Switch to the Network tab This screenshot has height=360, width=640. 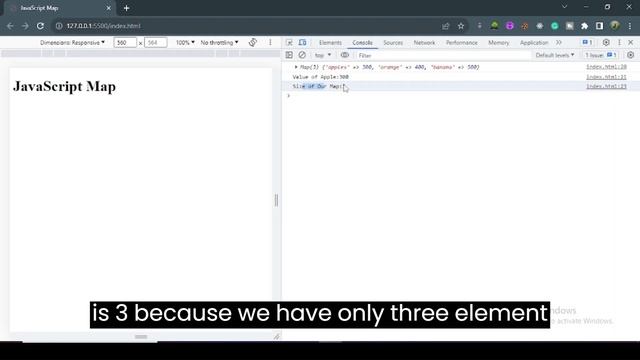coord(424,42)
